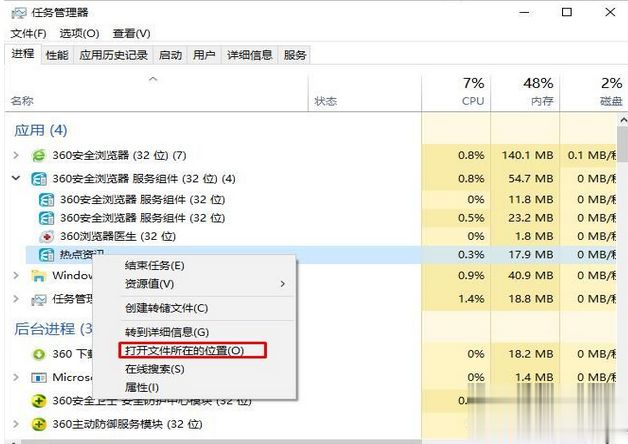
Task: Click the Task Manager title bar icon
Action: 18,13
